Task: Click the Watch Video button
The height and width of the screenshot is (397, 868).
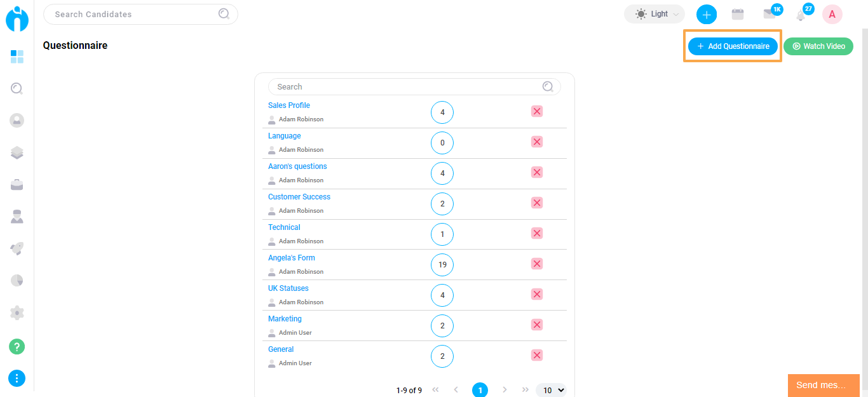Action: point(818,46)
